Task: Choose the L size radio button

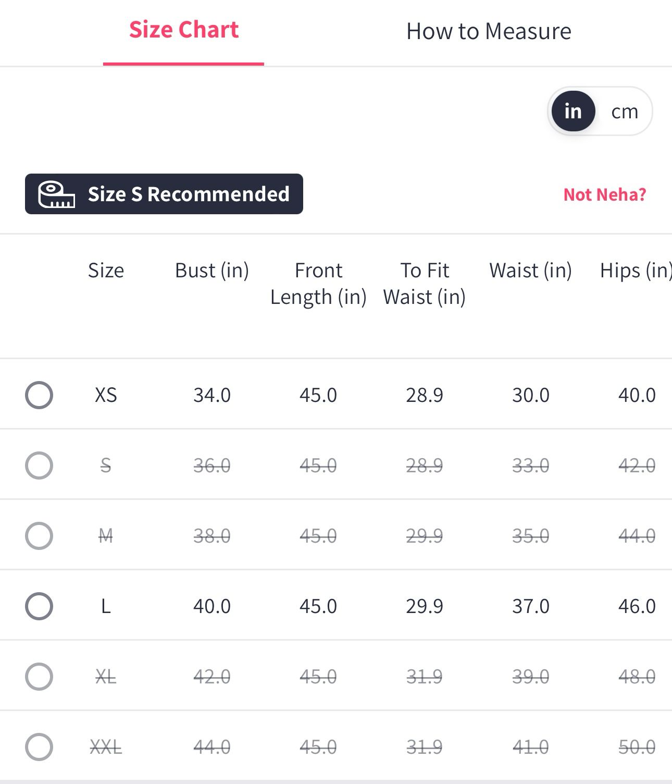Action: coord(39,606)
